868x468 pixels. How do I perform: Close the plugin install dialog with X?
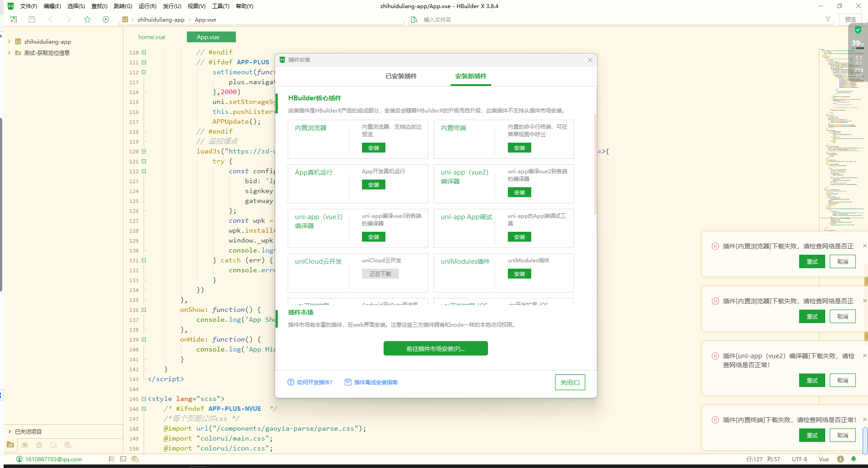click(590, 60)
